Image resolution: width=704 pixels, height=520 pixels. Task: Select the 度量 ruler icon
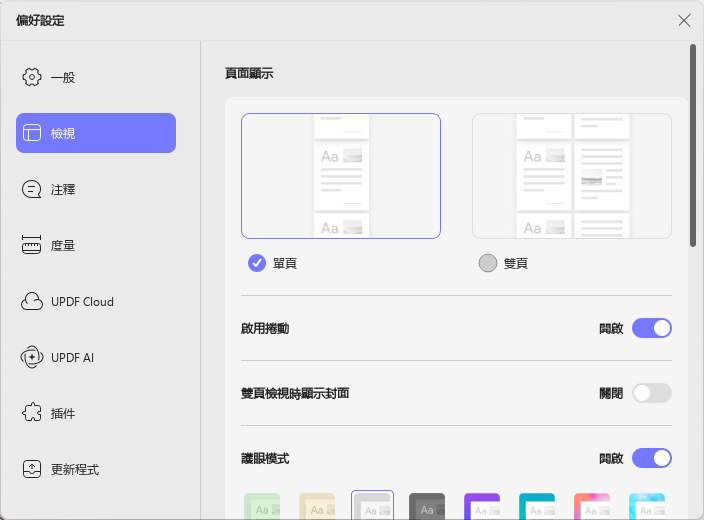click(31, 245)
